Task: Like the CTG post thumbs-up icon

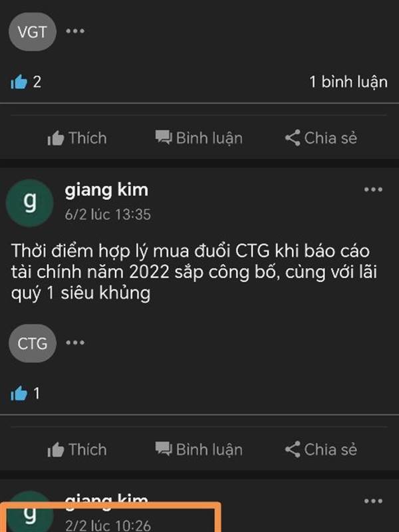Action: (x=56, y=450)
